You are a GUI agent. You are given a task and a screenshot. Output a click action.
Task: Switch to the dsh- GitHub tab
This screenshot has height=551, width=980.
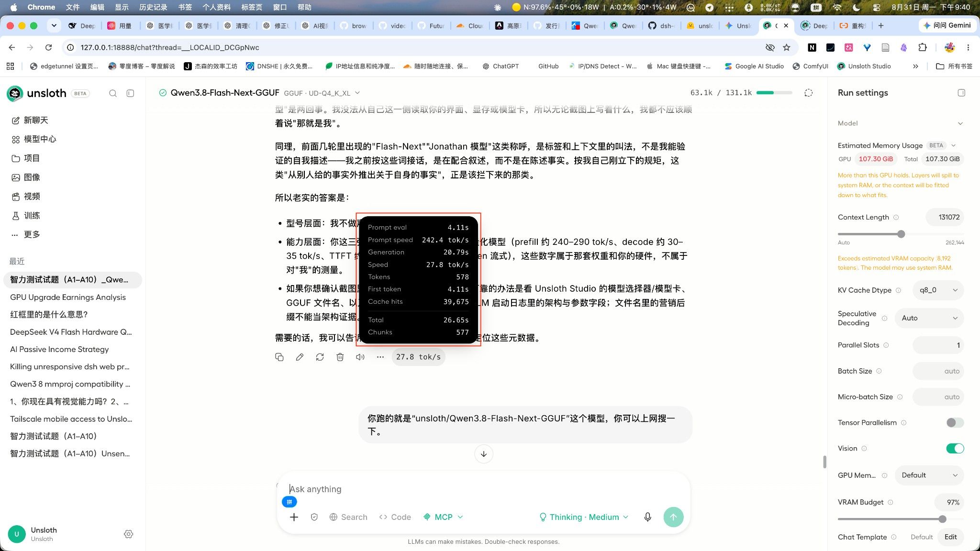point(662,26)
